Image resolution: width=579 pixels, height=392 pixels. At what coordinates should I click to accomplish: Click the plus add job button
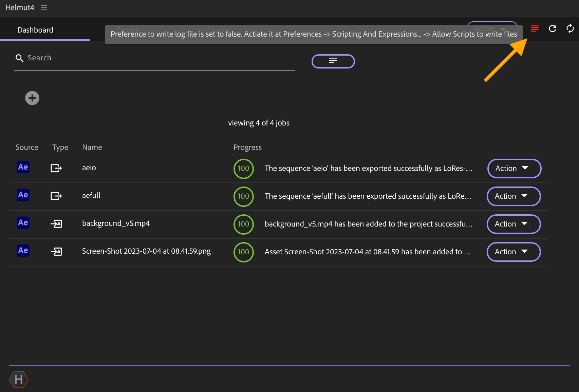(x=32, y=98)
